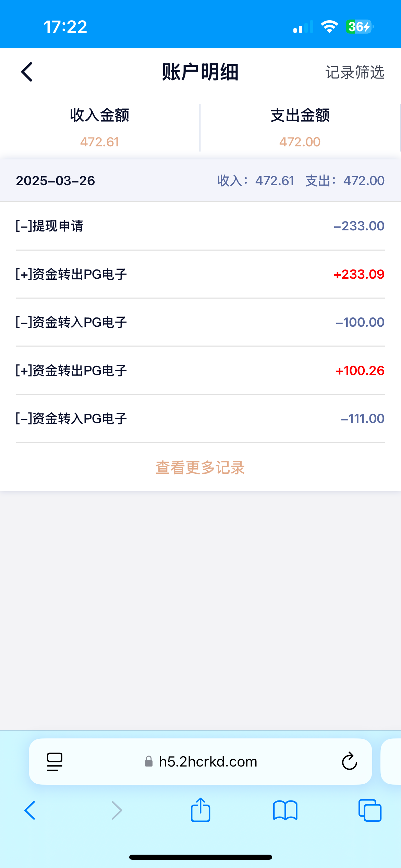Open the 提现申请 -233.00 record
The width and height of the screenshot is (401, 868).
200,226
